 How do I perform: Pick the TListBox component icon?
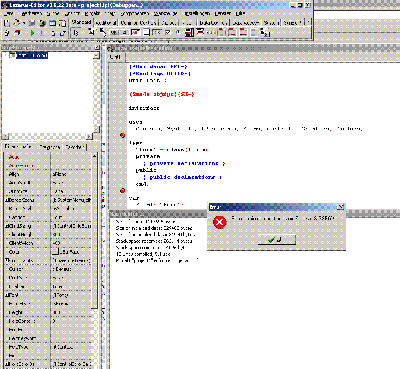189,32
